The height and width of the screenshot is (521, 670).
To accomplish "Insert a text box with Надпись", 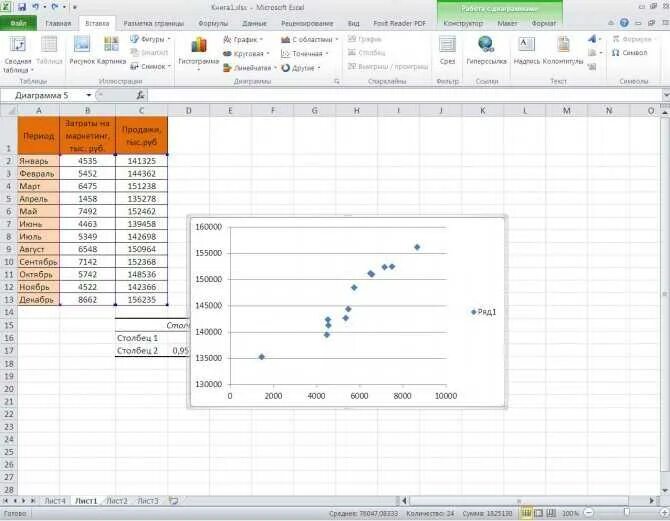I will (x=526, y=51).
